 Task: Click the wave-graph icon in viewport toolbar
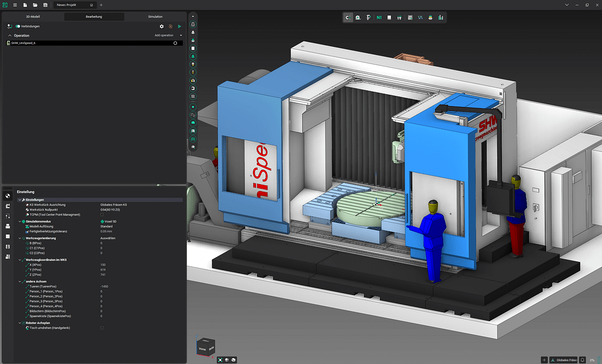pyautogui.click(x=420, y=18)
